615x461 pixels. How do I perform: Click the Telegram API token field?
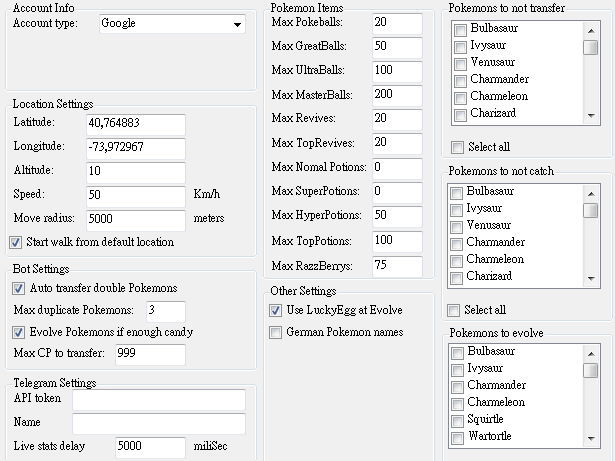click(158, 401)
